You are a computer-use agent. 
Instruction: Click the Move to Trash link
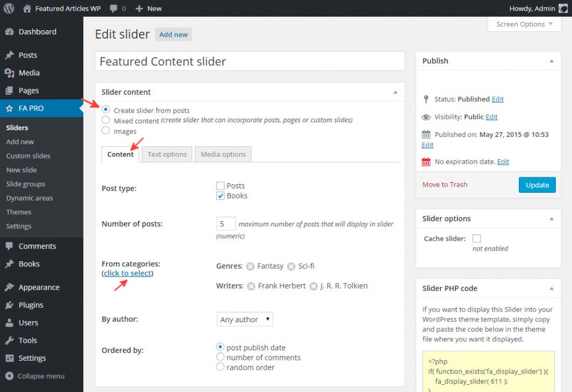pyautogui.click(x=445, y=184)
